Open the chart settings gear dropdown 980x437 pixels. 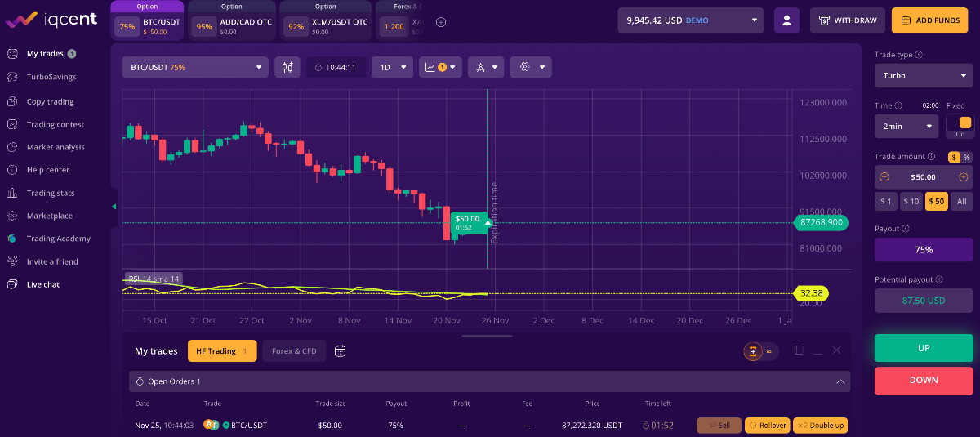(531, 67)
